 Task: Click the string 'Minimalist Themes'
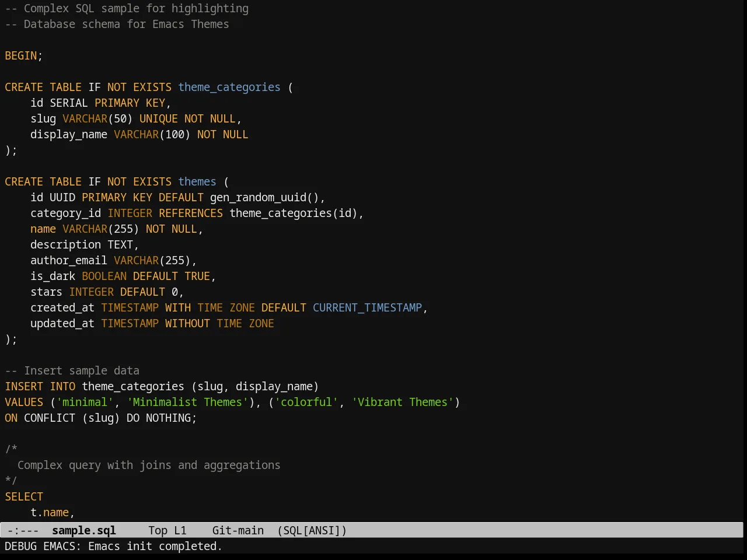point(187,402)
